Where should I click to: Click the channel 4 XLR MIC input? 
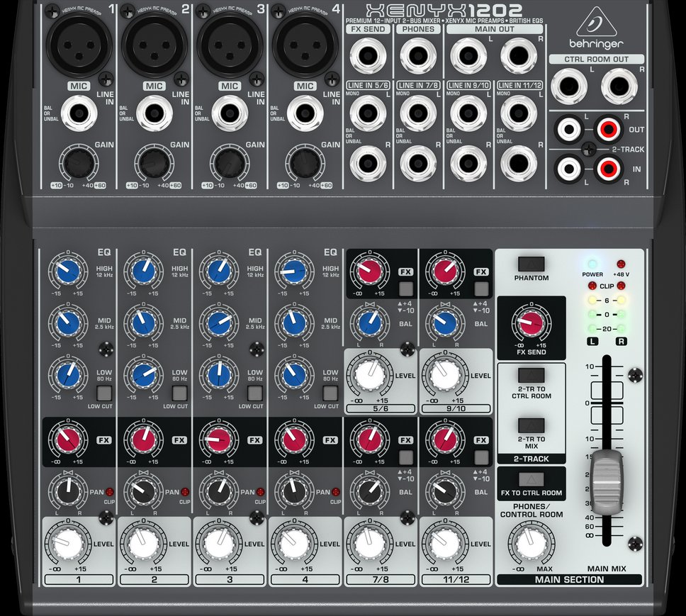coord(305,45)
